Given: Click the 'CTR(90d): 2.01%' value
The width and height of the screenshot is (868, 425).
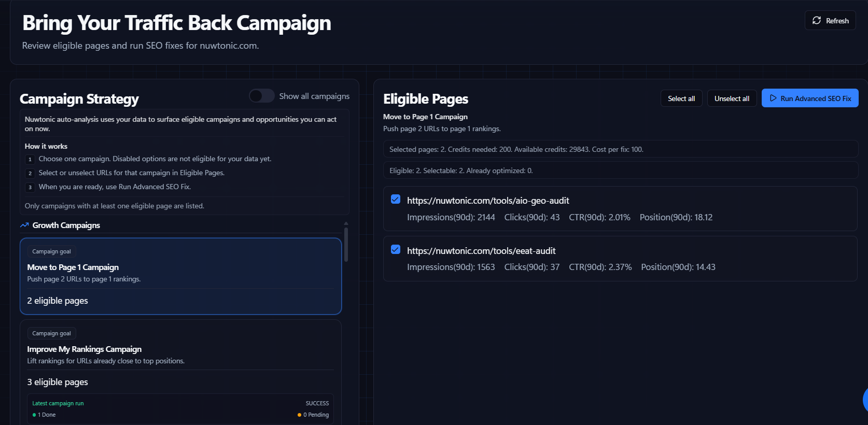Looking at the screenshot, I should tap(599, 217).
